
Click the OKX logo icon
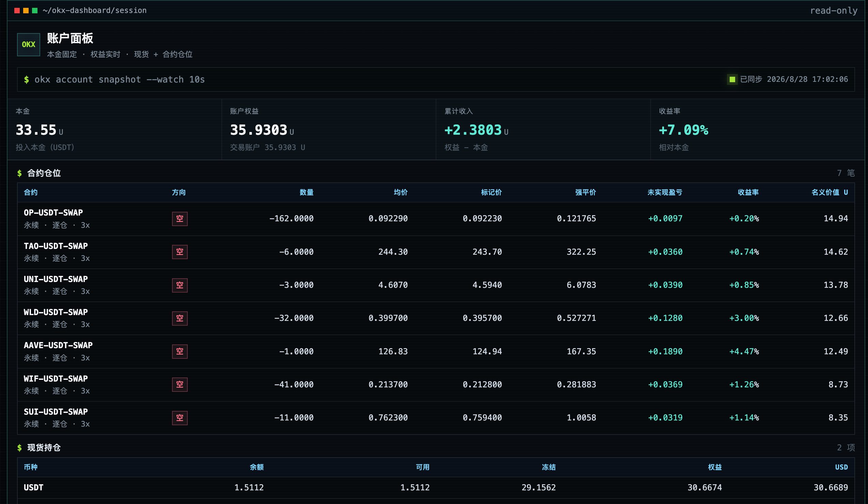[x=29, y=44]
